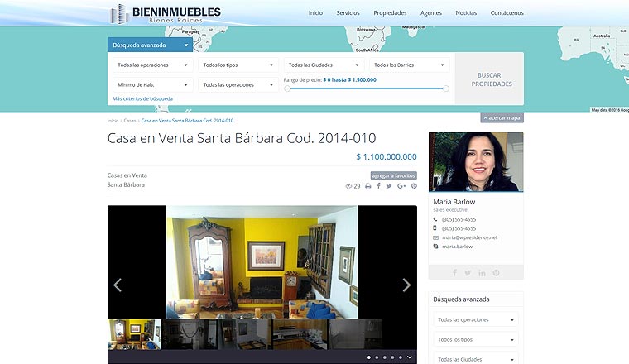Select fifth gallery thumbnail
629x364 pixels.
[355, 334]
